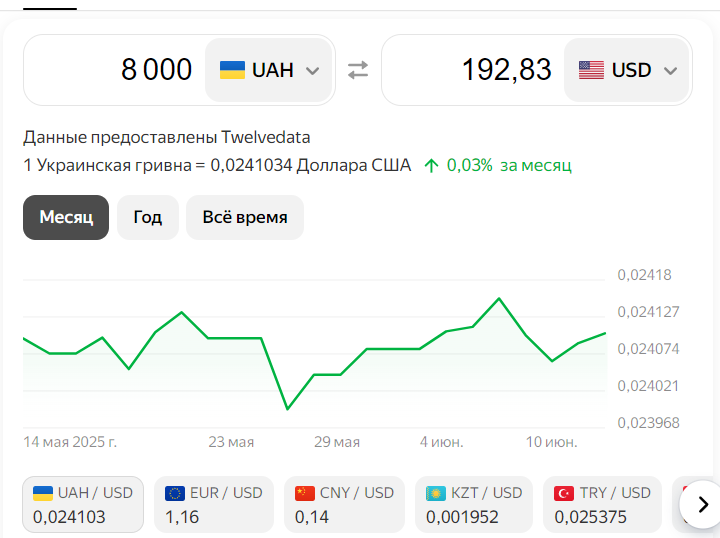720x538 pixels.
Task: Select the UAH / USD pair chip
Action: [x=83, y=504]
